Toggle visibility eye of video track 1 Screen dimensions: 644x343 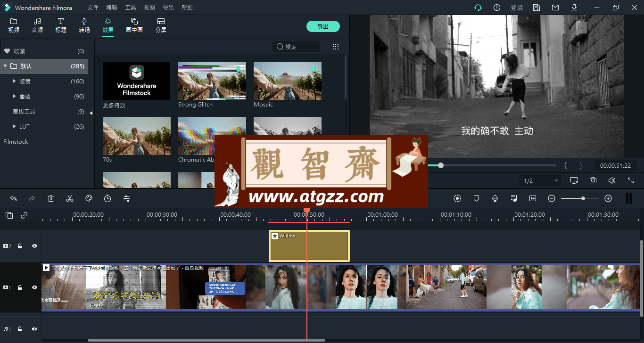[x=34, y=287]
